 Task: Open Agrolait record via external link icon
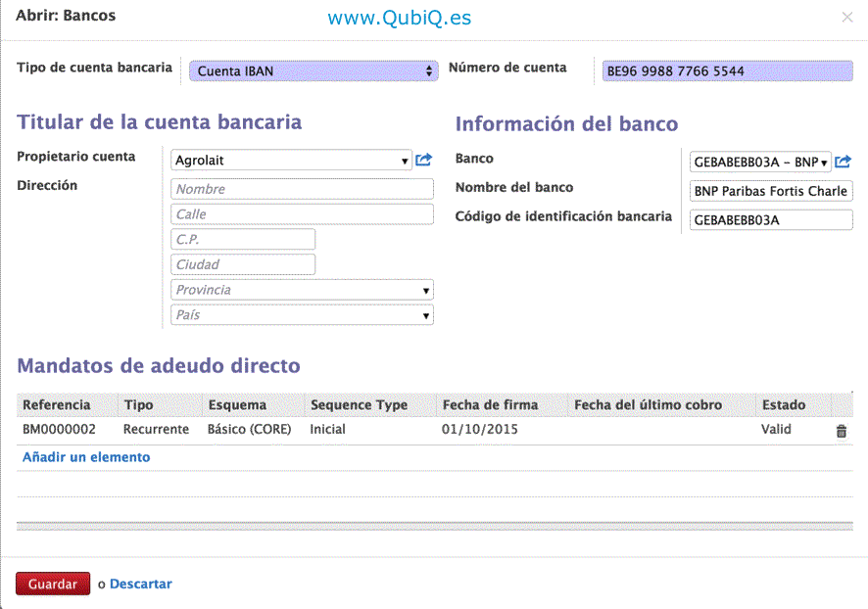coord(424,161)
